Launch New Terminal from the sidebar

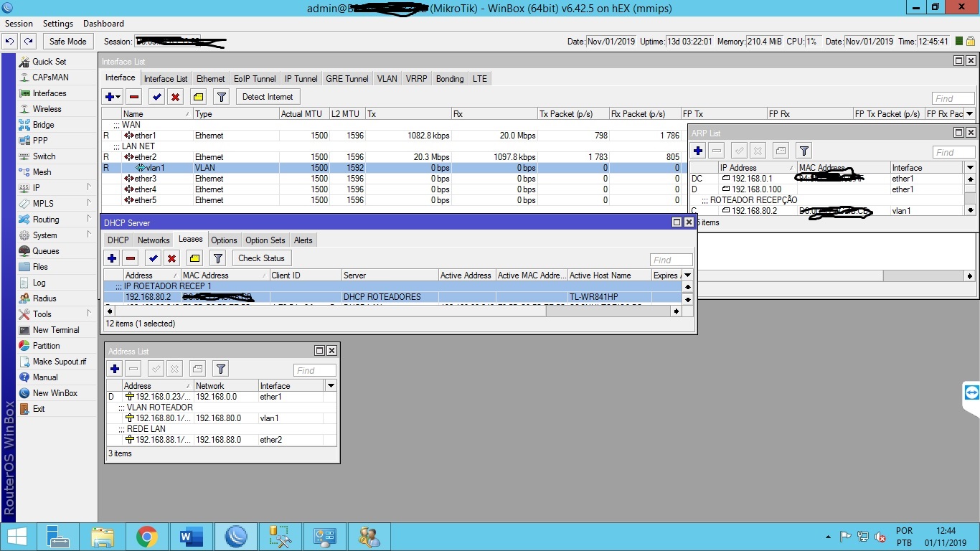56,330
